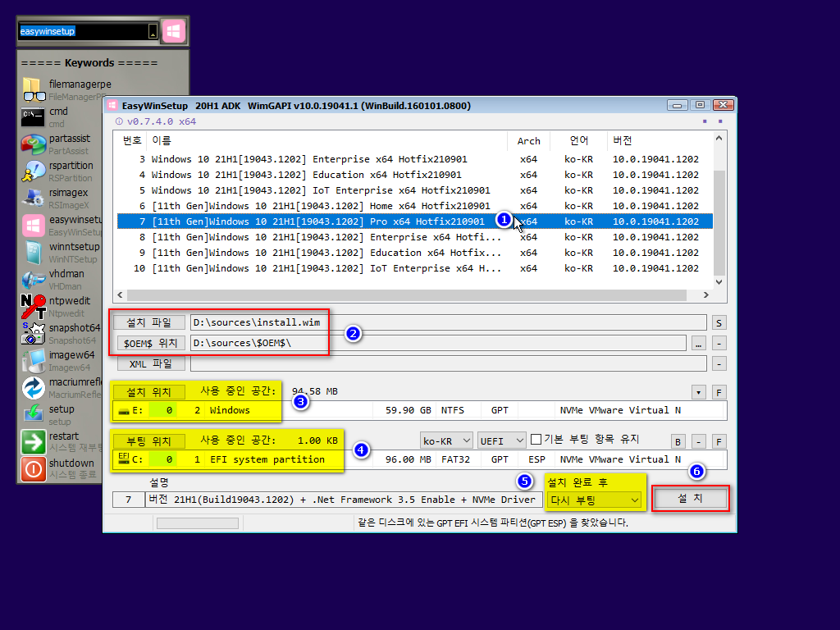840x630 pixels.
Task: Click the install file path field D:\sources\install.wim
Action: point(449,322)
